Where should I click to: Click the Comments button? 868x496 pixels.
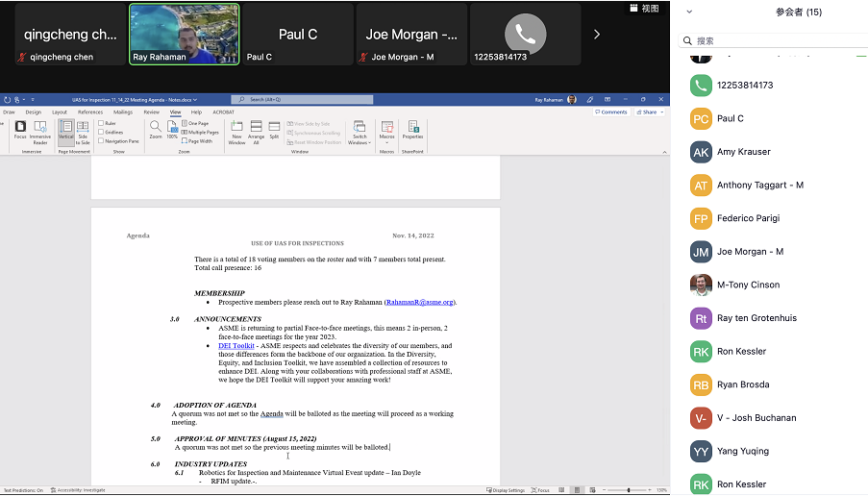[x=611, y=112]
